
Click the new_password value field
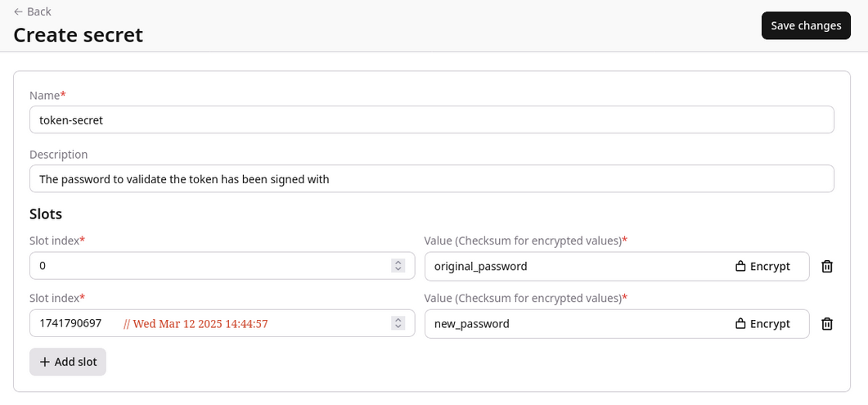coord(573,323)
